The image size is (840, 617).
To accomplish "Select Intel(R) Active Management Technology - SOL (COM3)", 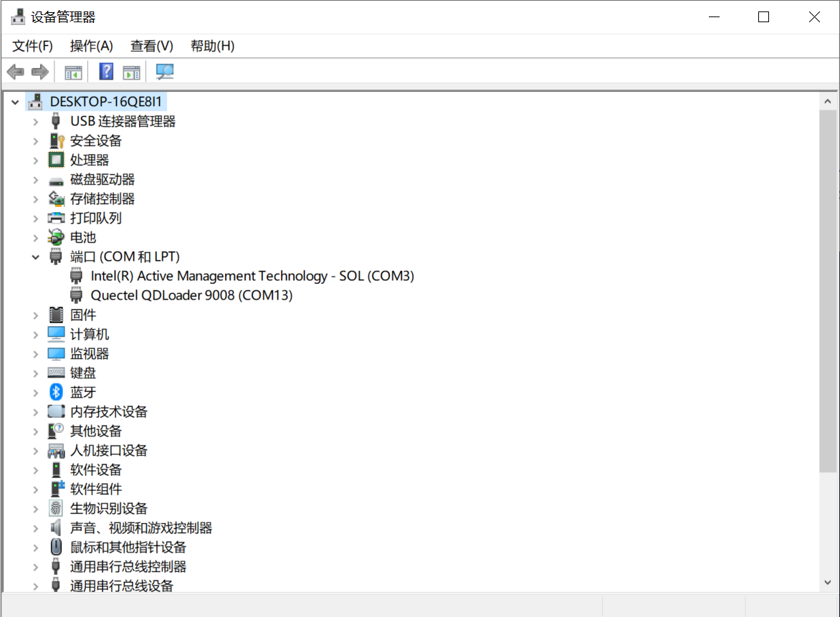I will coord(252,276).
